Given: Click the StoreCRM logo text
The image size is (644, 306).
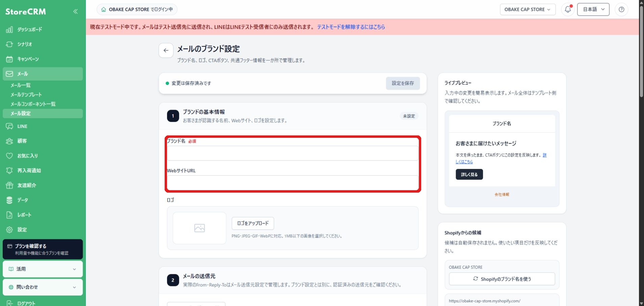Looking at the screenshot, I should click(x=26, y=12).
